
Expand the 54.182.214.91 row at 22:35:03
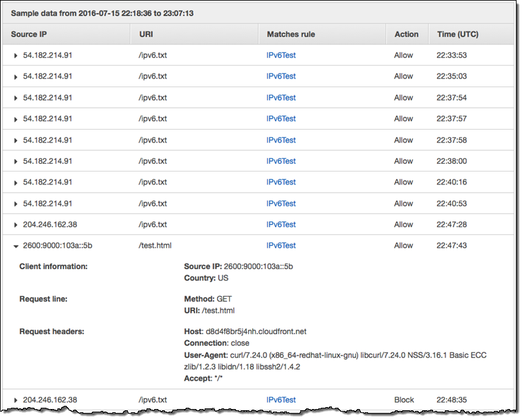pos(16,76)
